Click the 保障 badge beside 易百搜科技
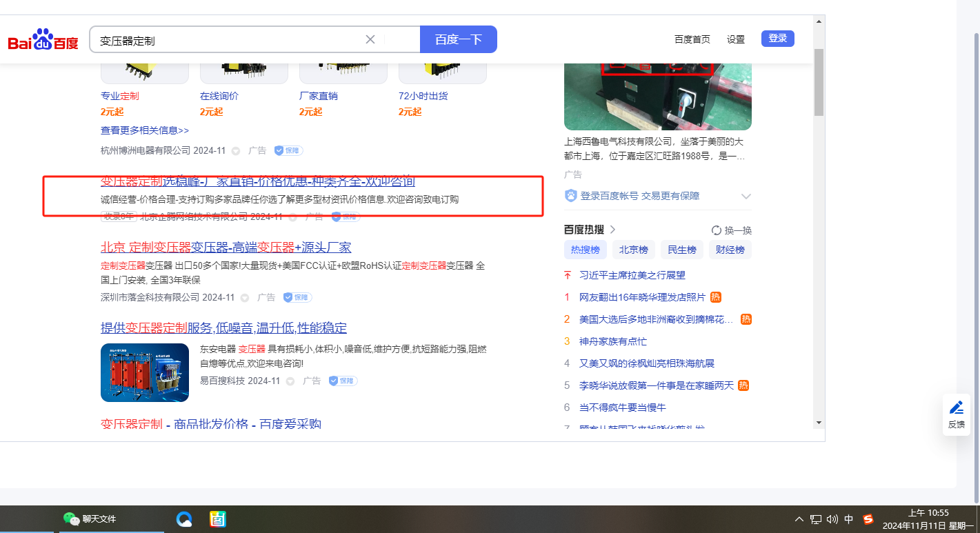 [x=343, y=381]
